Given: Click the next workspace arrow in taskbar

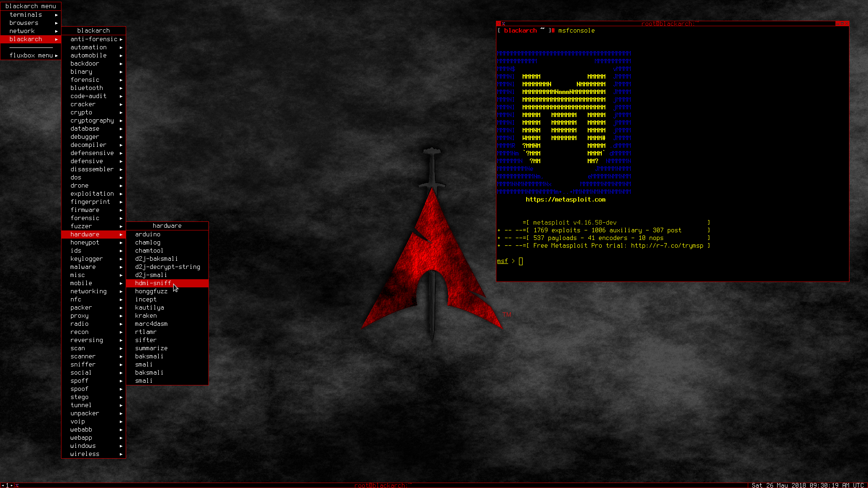Looking at the screenshot, I should tap(11, 485).
